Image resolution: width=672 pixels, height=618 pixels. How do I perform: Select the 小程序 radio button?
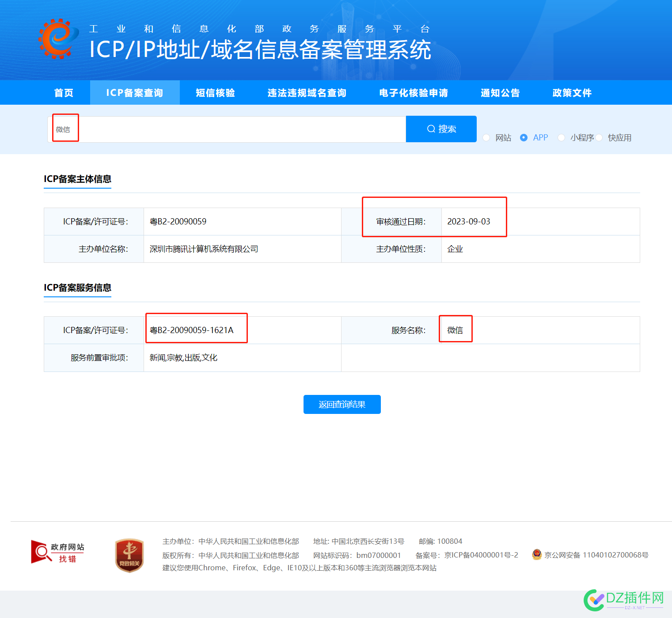[561, 137]
